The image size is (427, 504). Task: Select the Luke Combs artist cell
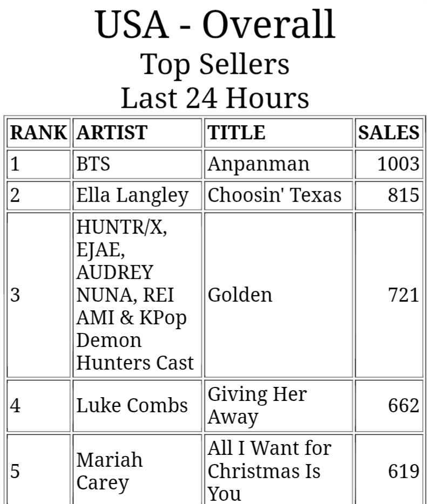tap(132, 405)
